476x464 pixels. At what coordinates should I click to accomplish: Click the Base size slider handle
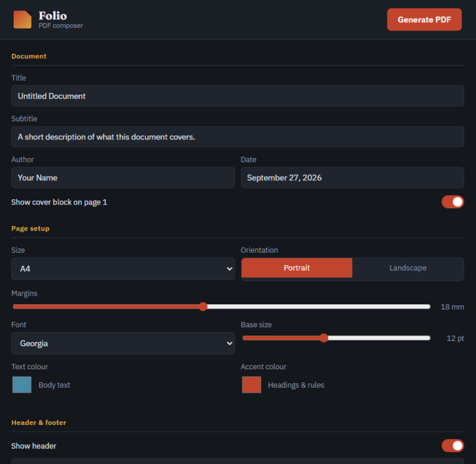click(324, 338)
